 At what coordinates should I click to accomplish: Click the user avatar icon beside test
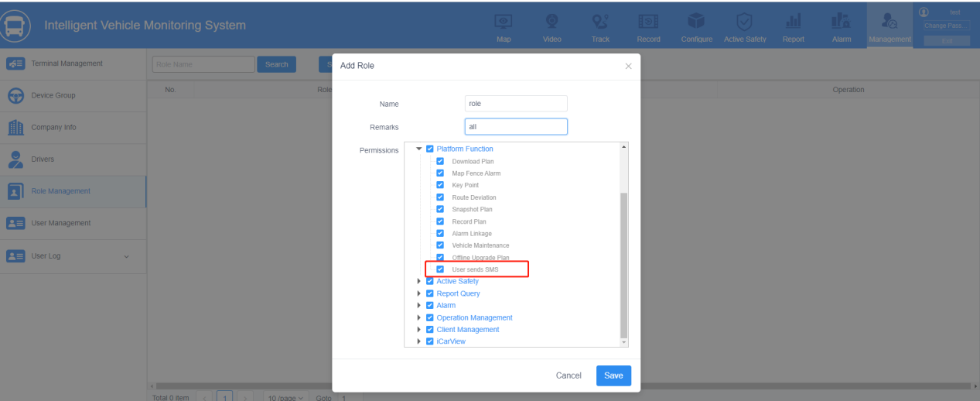pyautogui.click(x=923, y=12)
